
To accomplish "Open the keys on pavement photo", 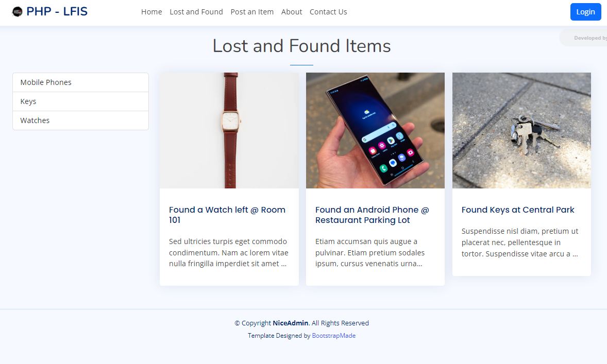I will point(521,130).
